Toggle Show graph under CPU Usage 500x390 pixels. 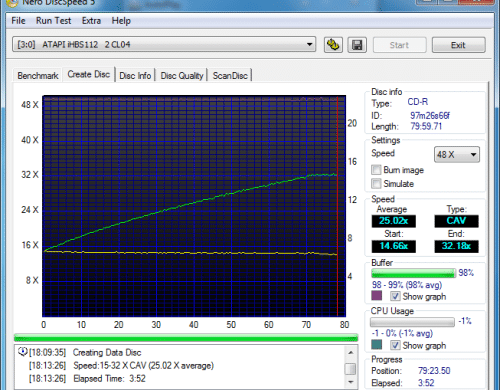tap(395, 345)
